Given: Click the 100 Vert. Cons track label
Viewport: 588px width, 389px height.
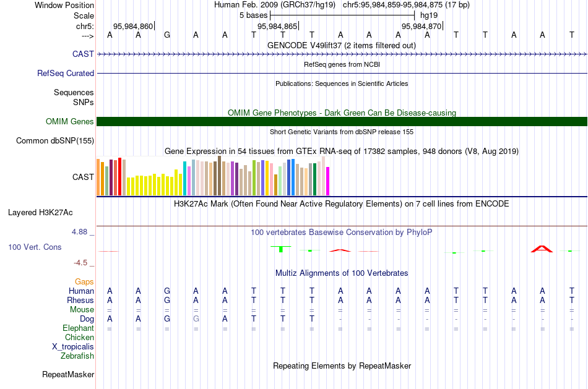Looking at the screenshot, I should point(35,247).
